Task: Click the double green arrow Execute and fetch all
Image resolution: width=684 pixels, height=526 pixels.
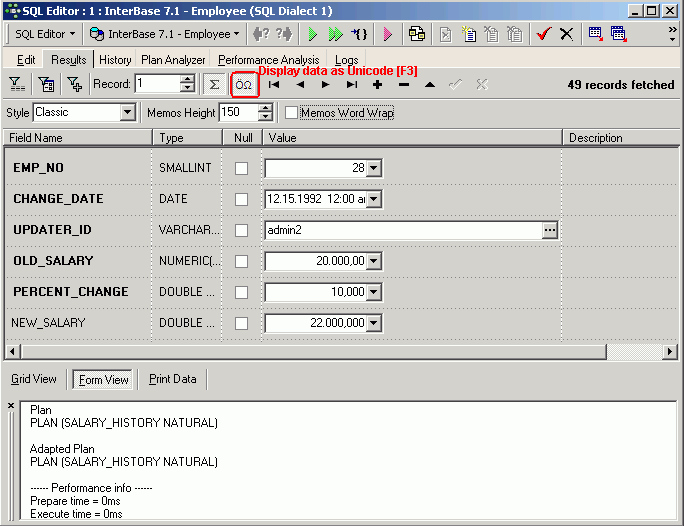Action: coord(335,34)
